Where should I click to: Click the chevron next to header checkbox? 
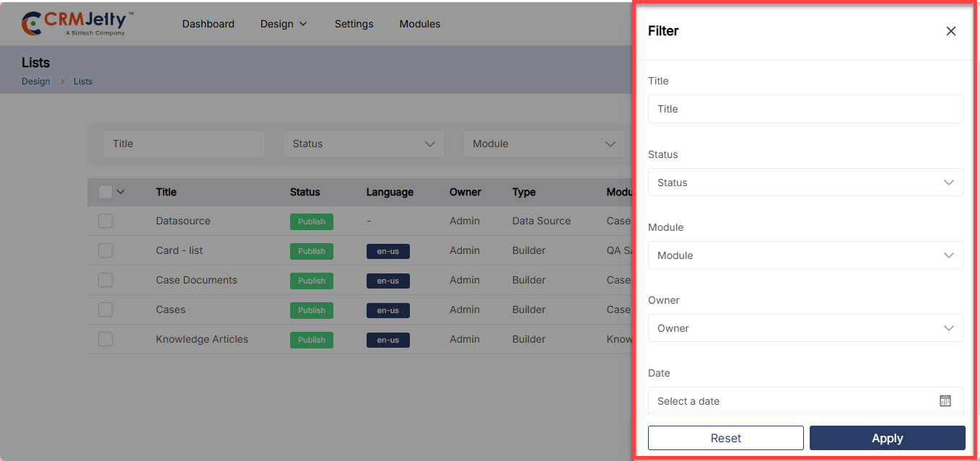[x=121, y=192]
